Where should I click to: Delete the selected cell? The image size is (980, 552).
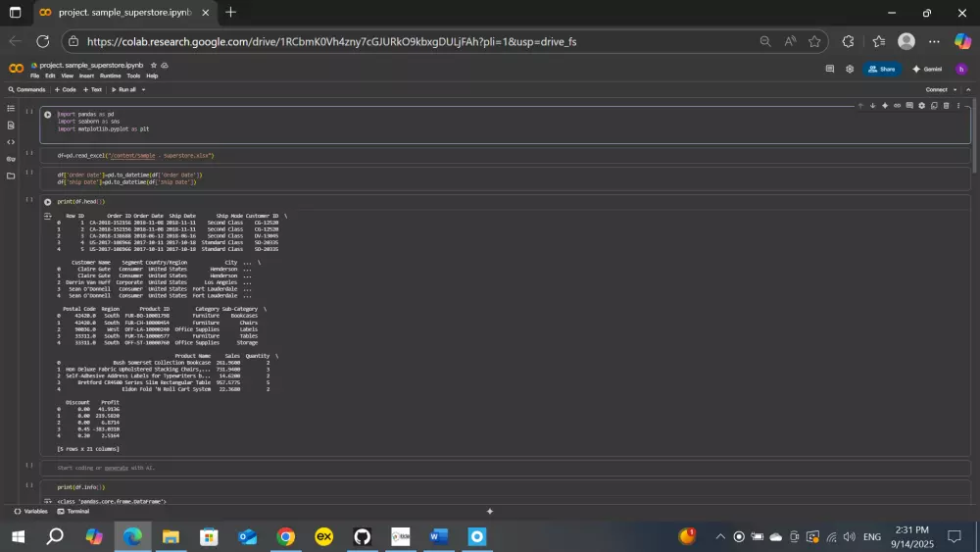[x=946, y=106]
